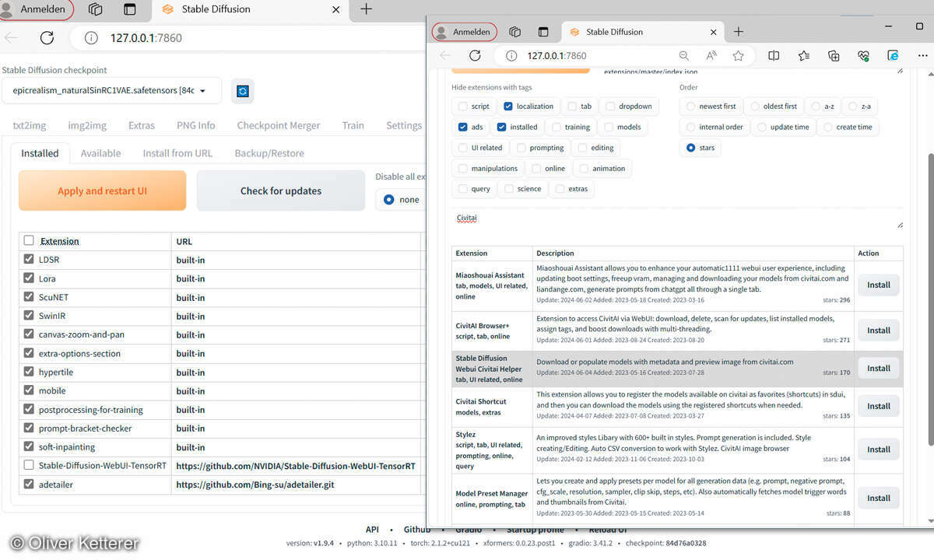Select the a-z order option
934x560 pixels.
[816, 107]
